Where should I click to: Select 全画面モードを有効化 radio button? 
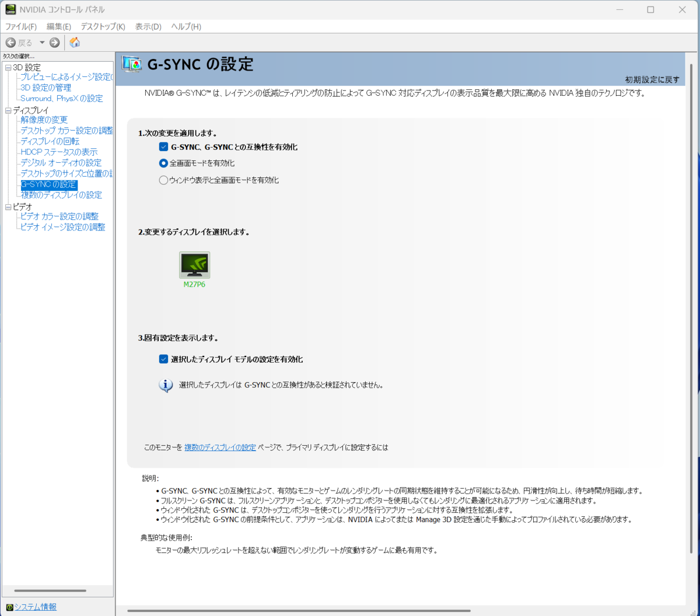click(163, 163)
